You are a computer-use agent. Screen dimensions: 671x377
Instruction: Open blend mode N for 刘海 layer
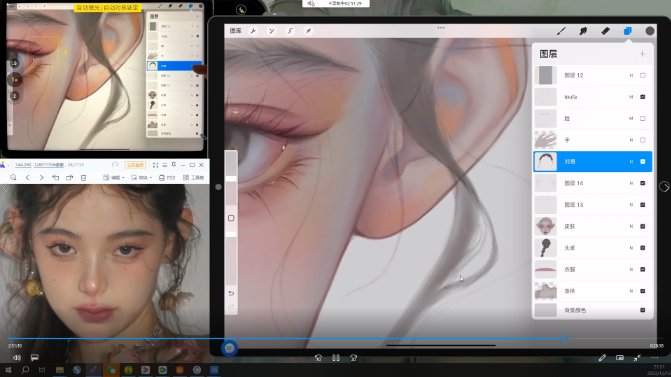tap(631, 162)
